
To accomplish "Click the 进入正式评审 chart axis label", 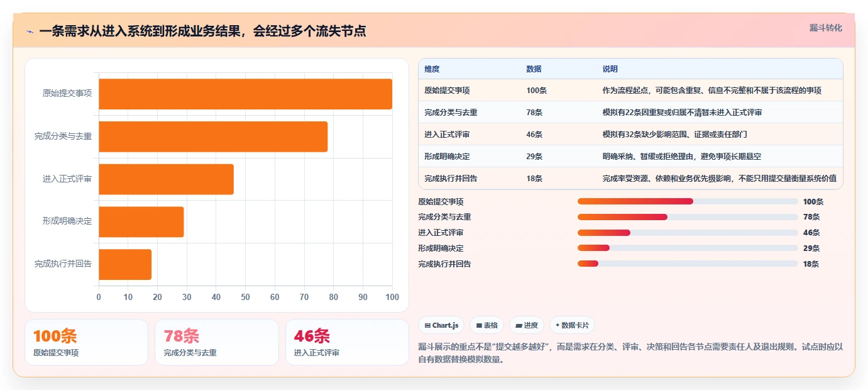I will (x=67, y=179).
